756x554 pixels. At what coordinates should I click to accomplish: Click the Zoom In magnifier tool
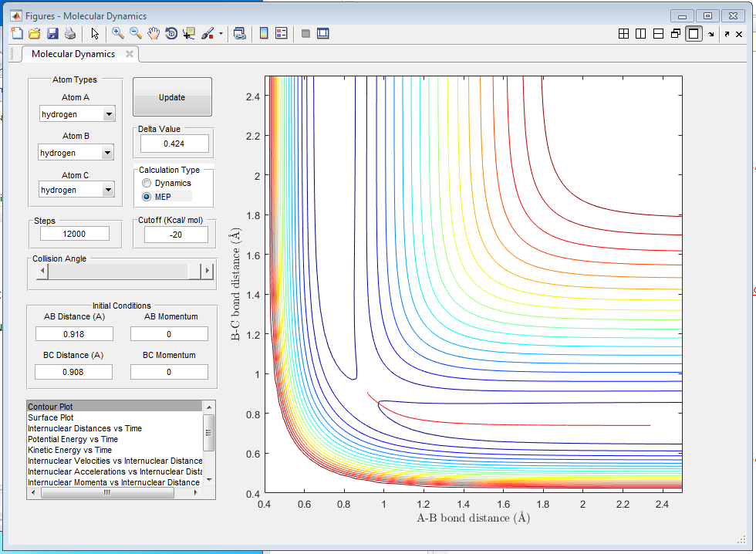pyautogui.click(x=118, y=33)
